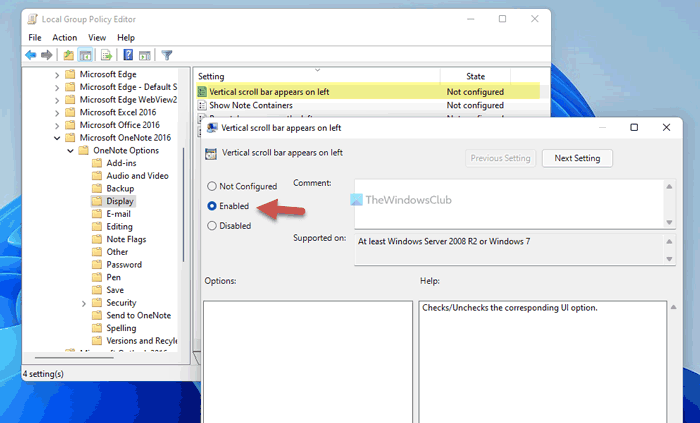Image resolution: width=700 pixels, height=423 pixels.
Task: Click the Show Note Containers policy icon
Action: [x=202, y=105]
